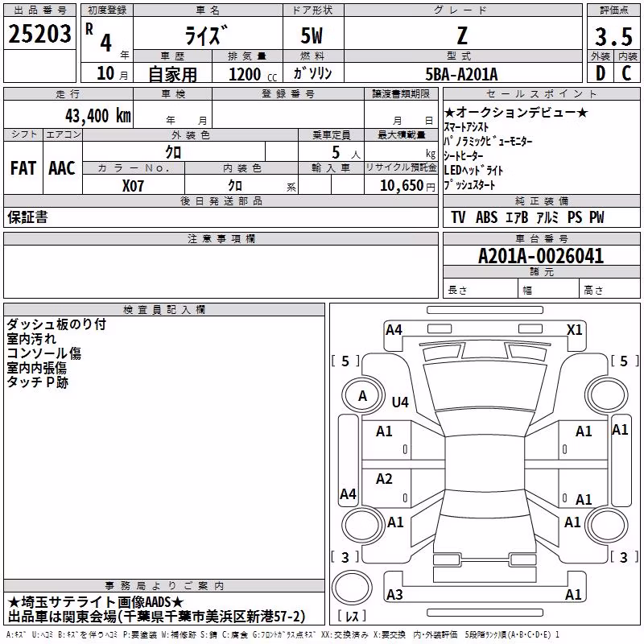Select the 事務局よりご案内 section header
This screenshot has height=644, width=644.
coord(164,586)
